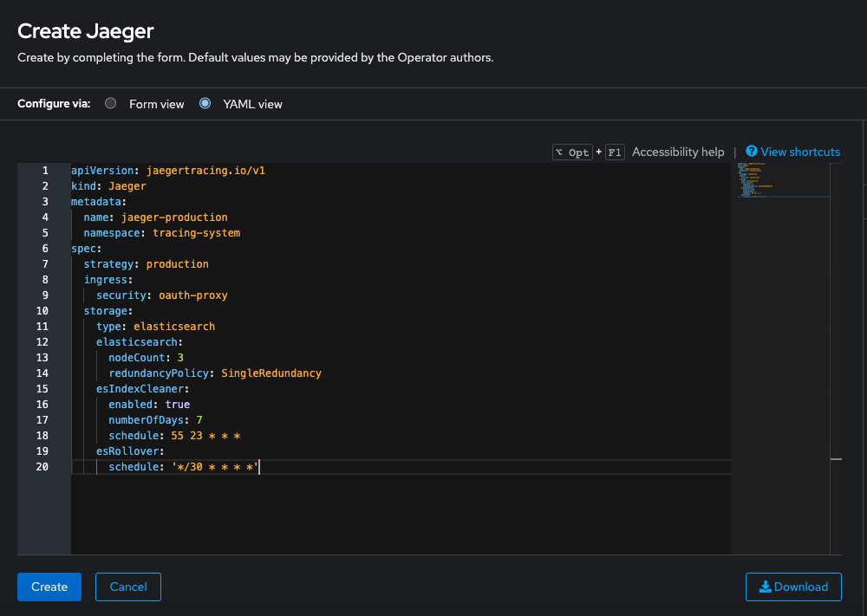Click the SingleRedundancy policy value
The image size is (867, 616).
click(x=271, y=373)
